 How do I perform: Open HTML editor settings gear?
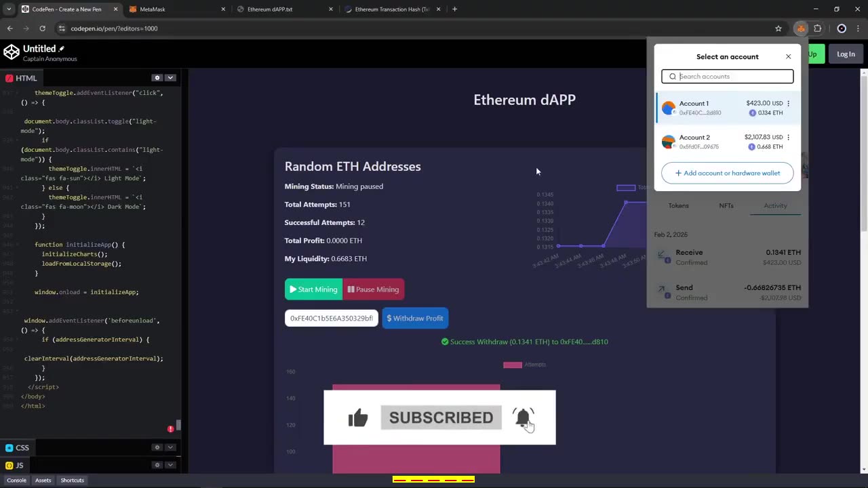157,78
